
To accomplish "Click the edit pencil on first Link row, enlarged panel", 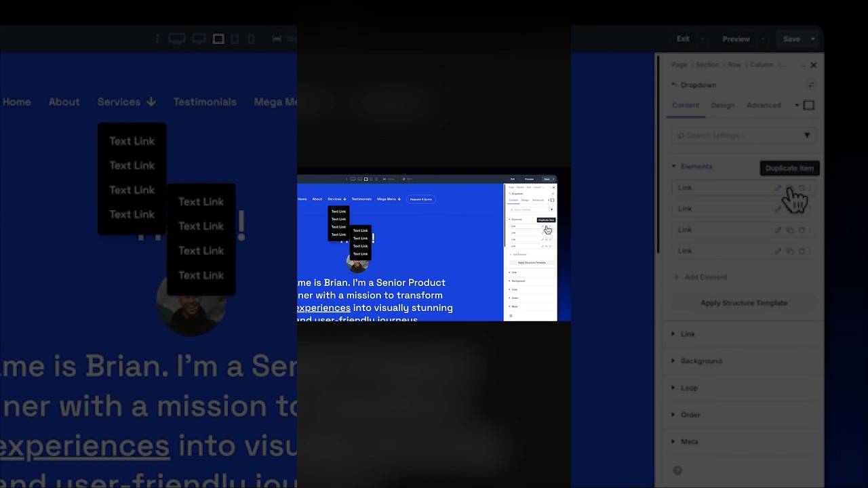I will pyautogui.click(x=778, y=188).
